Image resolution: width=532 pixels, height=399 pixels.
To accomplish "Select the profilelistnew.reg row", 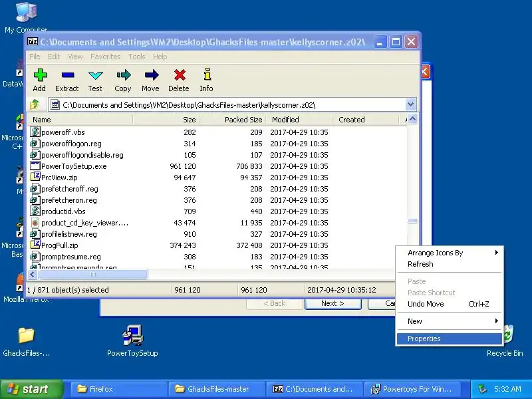I will coord(217,234).
